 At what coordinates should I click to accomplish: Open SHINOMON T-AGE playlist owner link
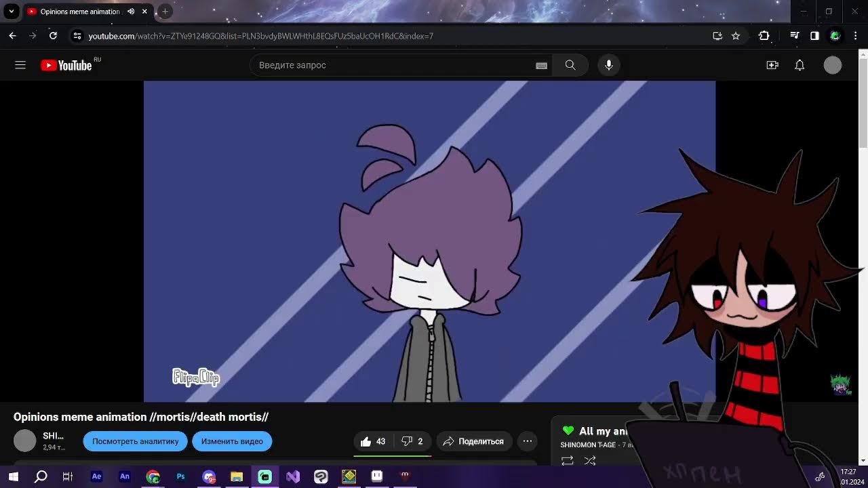(588, 445)
